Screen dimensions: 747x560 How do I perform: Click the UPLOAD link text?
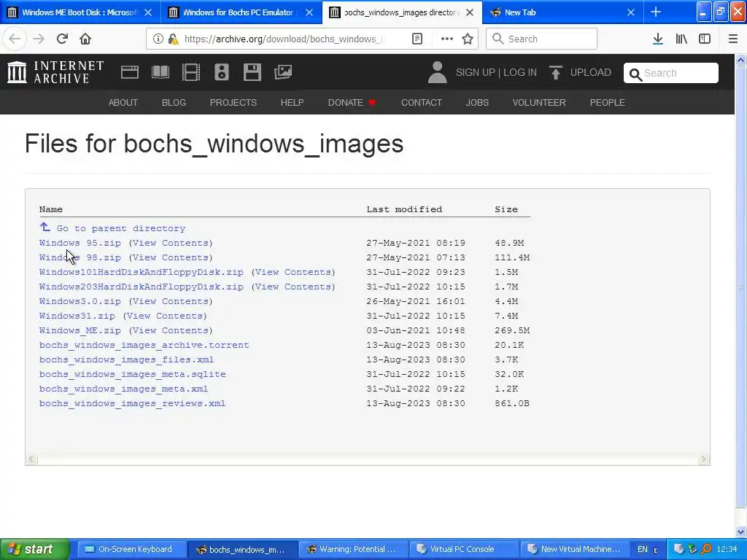pos(591,72)
